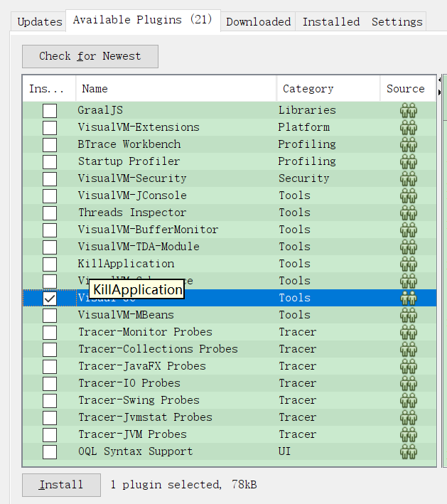This screenshot has width=447, height=504.
Task: Select the Tracer-Swing Probes name
Action: click(139, 400)
